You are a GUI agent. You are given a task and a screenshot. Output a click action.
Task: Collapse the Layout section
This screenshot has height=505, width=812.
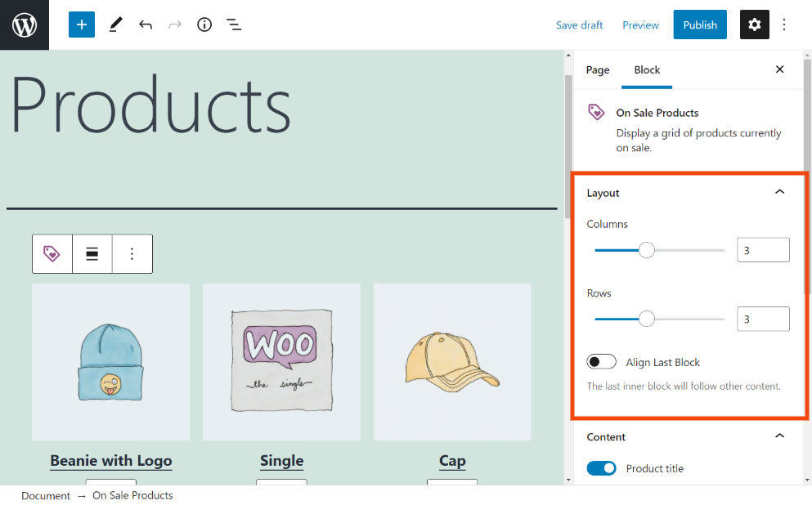point(779,191)
